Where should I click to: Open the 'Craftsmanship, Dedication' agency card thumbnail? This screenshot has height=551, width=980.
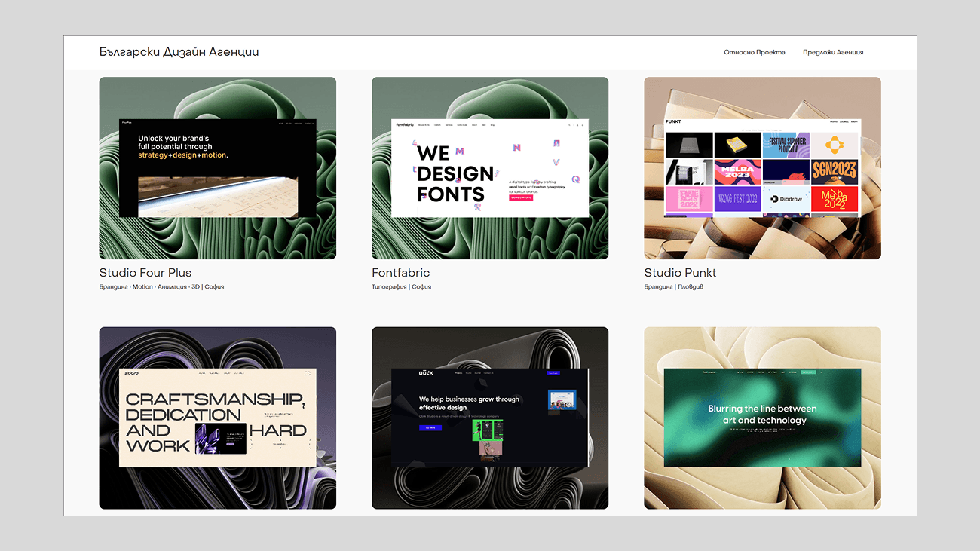218,418
